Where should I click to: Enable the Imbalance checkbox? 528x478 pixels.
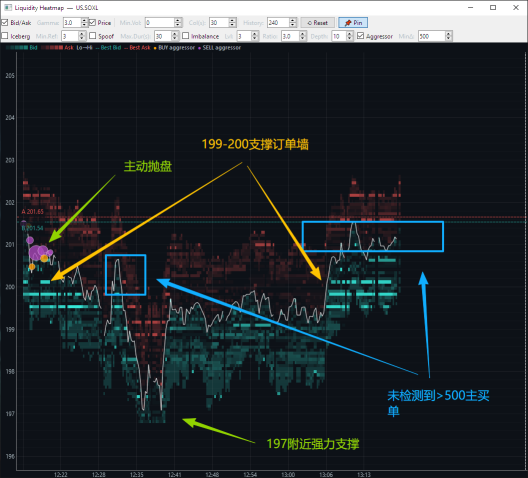coord(186,36)
